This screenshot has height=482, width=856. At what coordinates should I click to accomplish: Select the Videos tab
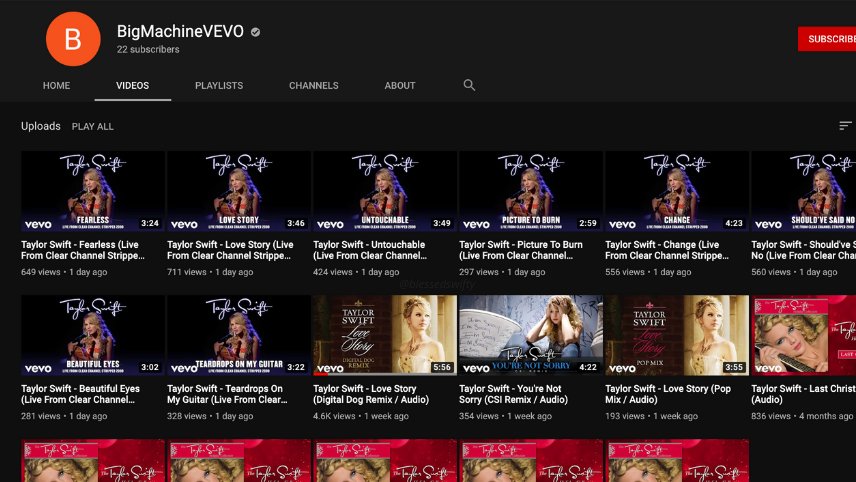click(x=133, y=86)
